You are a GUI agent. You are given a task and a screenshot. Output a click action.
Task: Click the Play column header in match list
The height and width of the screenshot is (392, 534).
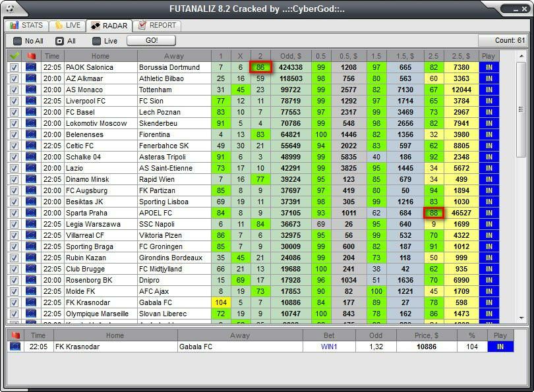coord(489,56)
